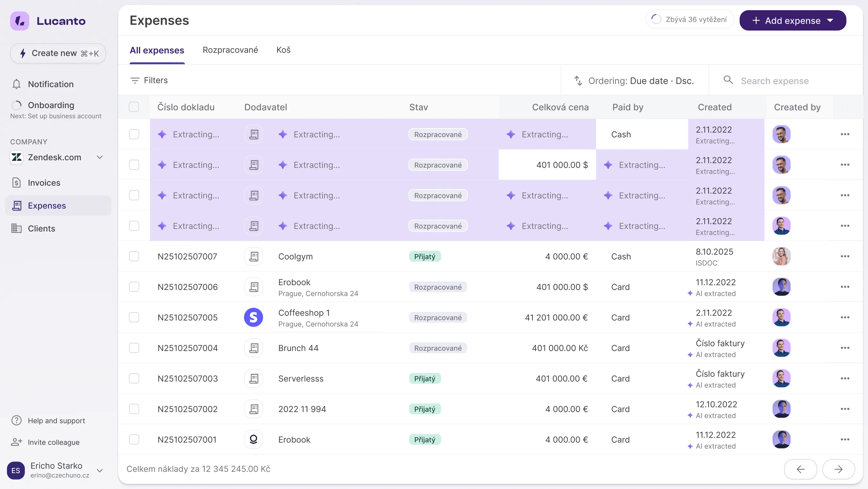Open Invite colleague link
868x489 pixels.
tap(53, 442)
